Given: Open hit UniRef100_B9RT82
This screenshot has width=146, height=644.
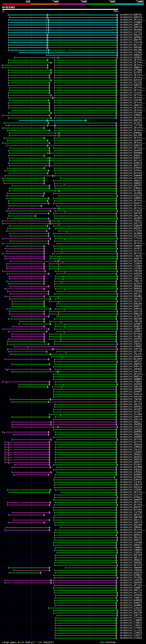Looking at the screenshot, I should coord(131,15).
